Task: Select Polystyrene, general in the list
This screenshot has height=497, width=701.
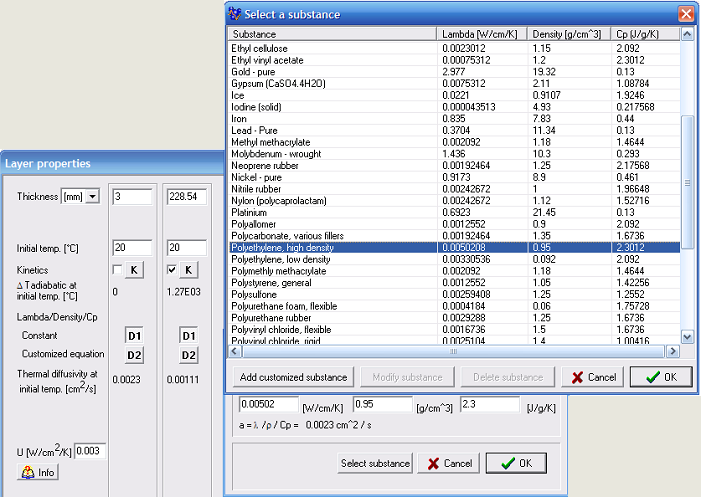Action: coord(455,283)
